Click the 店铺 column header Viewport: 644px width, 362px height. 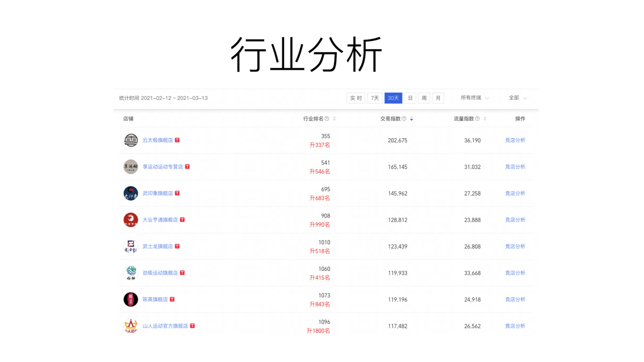tap(128, 119)
